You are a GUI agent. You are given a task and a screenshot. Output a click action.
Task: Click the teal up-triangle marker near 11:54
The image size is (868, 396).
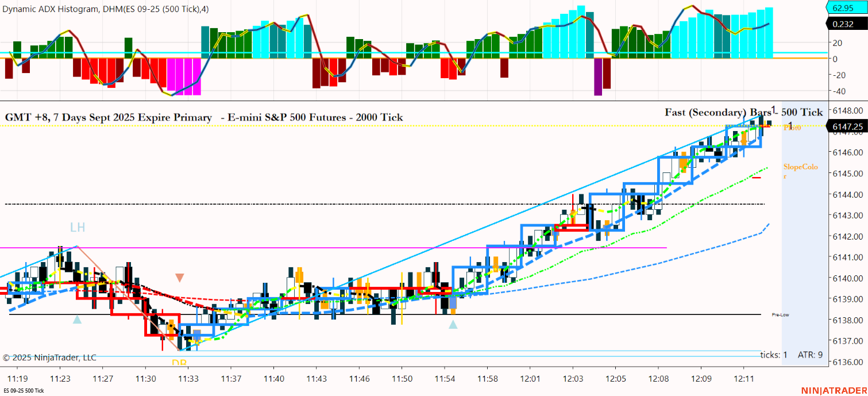(x=453, y=324)
